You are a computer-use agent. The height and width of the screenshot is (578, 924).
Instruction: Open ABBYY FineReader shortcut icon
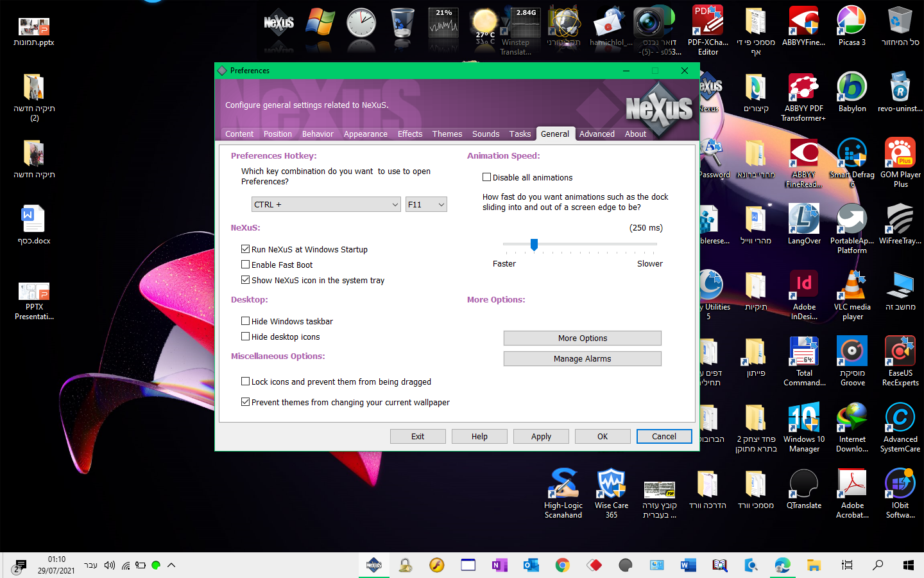[x=804, y=26]
